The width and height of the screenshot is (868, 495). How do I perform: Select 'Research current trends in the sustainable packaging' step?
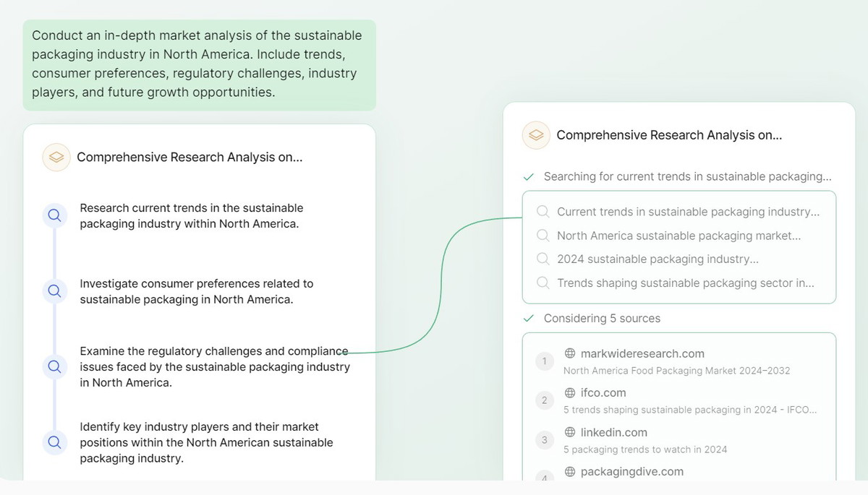[191, 215]
